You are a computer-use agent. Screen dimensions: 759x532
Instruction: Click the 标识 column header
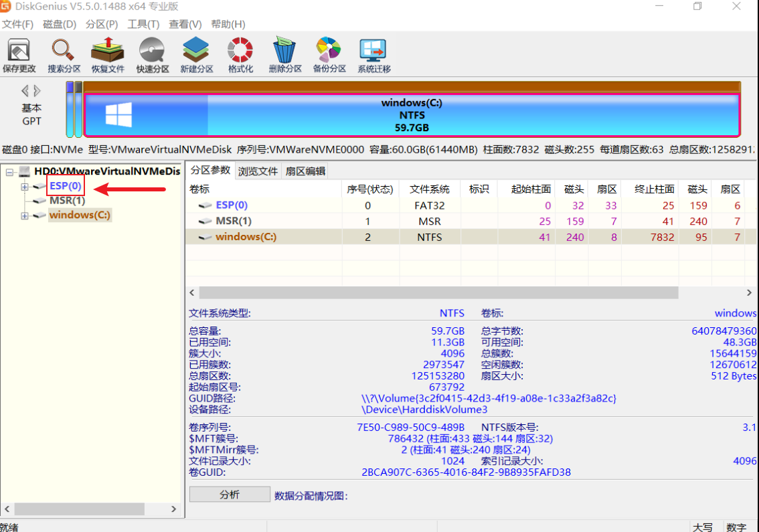tap(479, 189)
